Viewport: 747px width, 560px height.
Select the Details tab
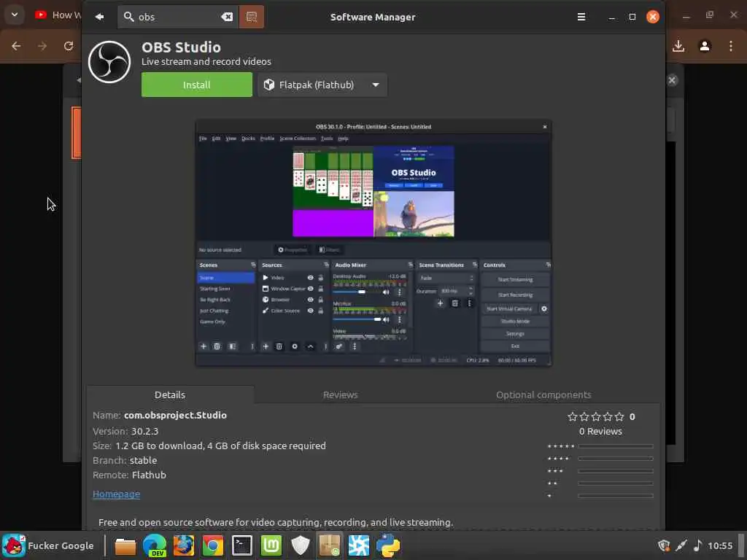[170, 394]
